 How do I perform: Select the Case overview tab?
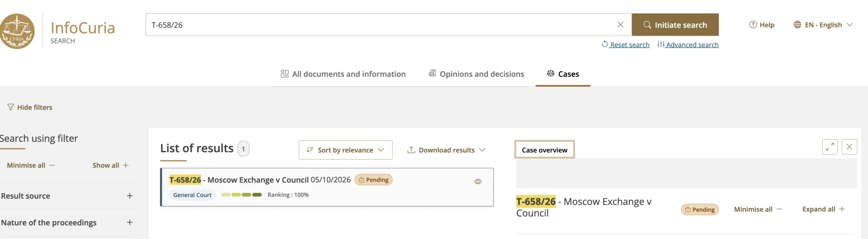(545, 150)
